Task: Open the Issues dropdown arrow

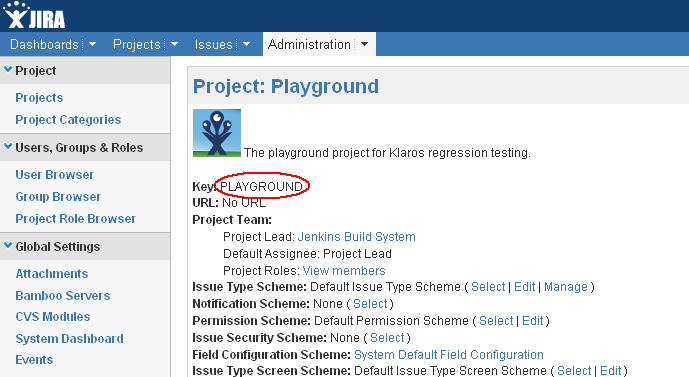Action: click(247, 44)
